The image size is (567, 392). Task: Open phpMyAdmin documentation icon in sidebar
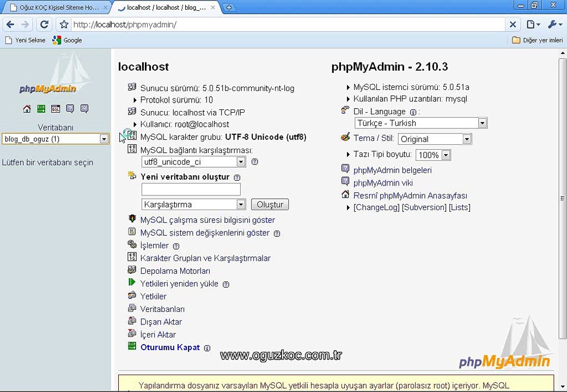[70, 109]
